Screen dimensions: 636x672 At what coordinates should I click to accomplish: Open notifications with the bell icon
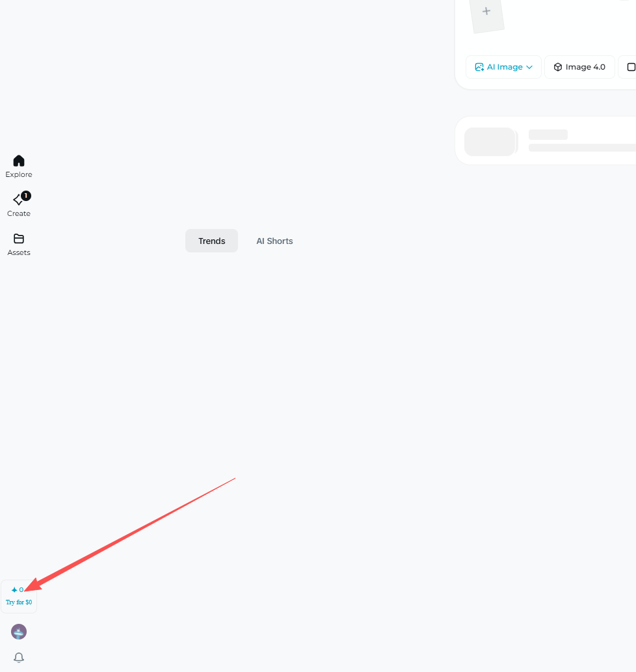19,657
